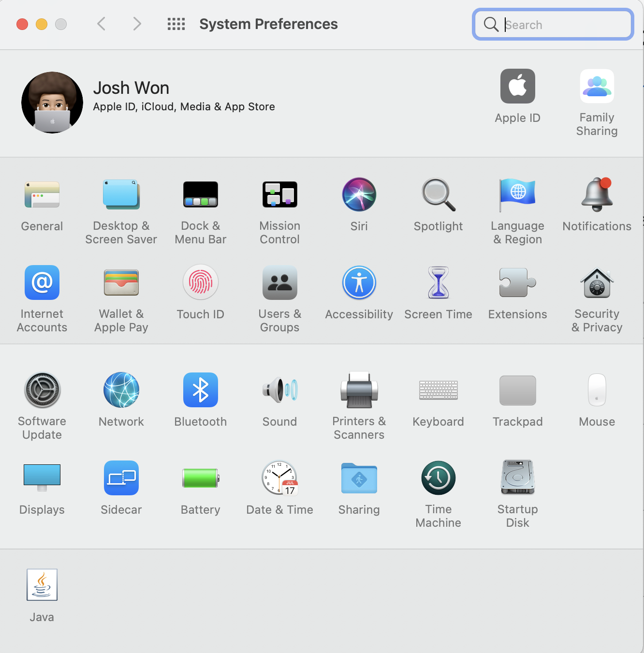Open Time Machine preferences

439,478
